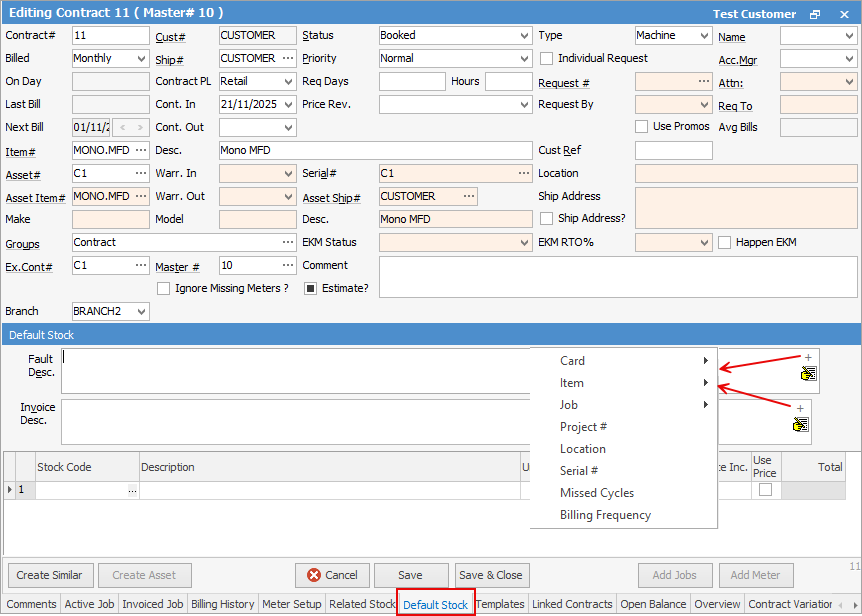This screenshot has height=616, width=862.
Task: Open the Item# lookup ellipsis
Action: tap(141, 150)
